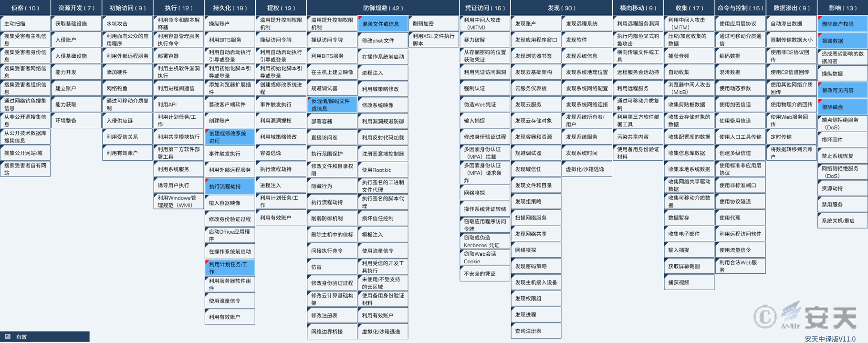
Task: Click the 污染共享内容 cell
Action: (638, 137)
